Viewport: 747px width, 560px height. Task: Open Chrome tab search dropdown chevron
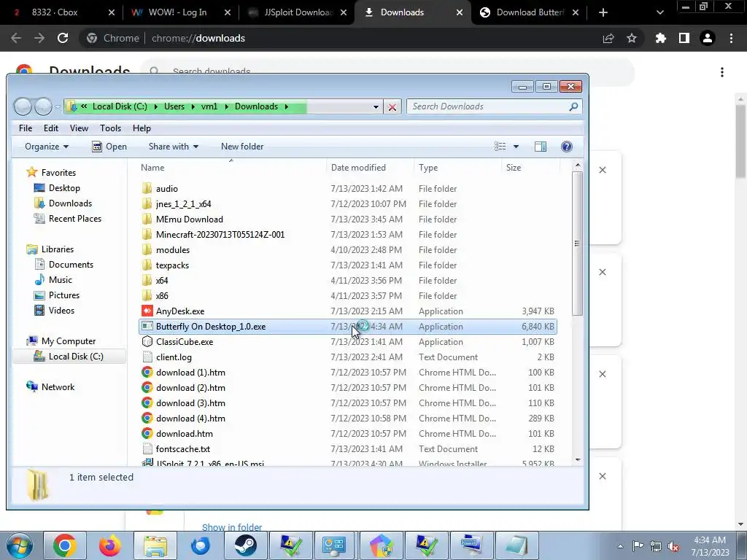659,12
